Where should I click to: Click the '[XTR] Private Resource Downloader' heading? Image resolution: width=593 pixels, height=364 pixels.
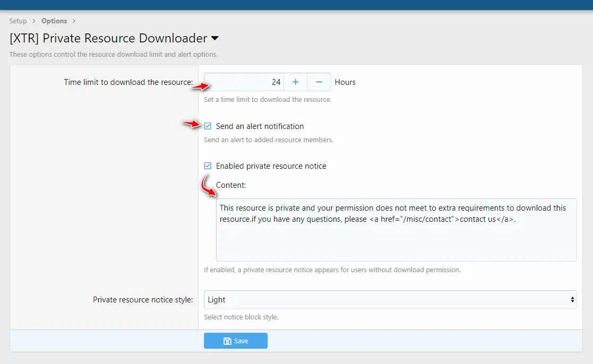pyautogui.click(x=108, y=39)
